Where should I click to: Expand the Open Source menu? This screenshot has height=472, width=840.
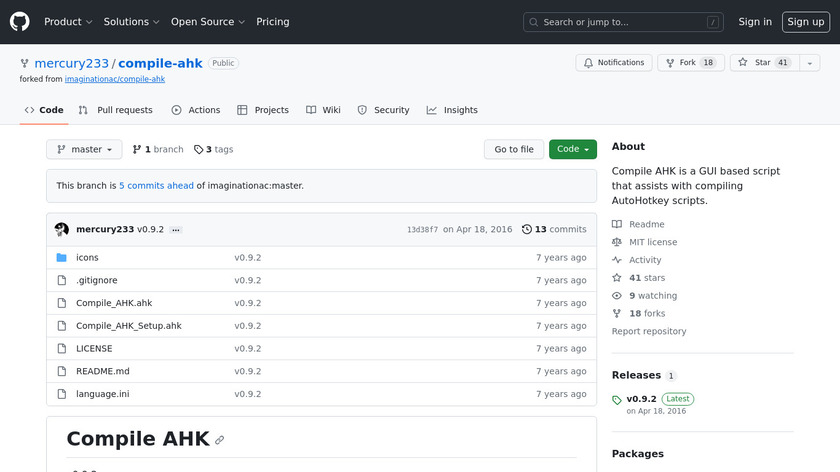coord(208,22)
